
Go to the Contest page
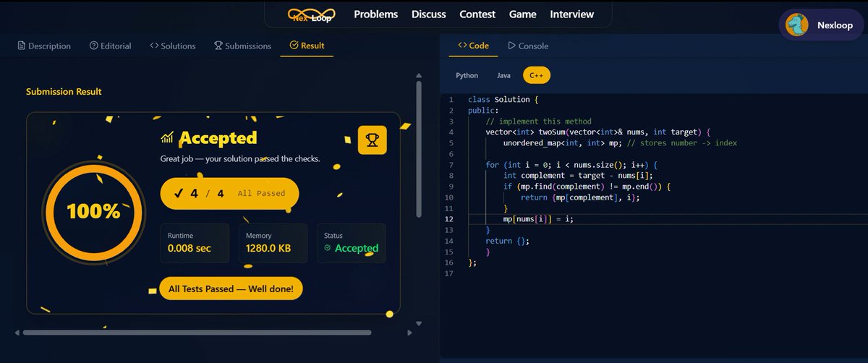coord(477,14)
